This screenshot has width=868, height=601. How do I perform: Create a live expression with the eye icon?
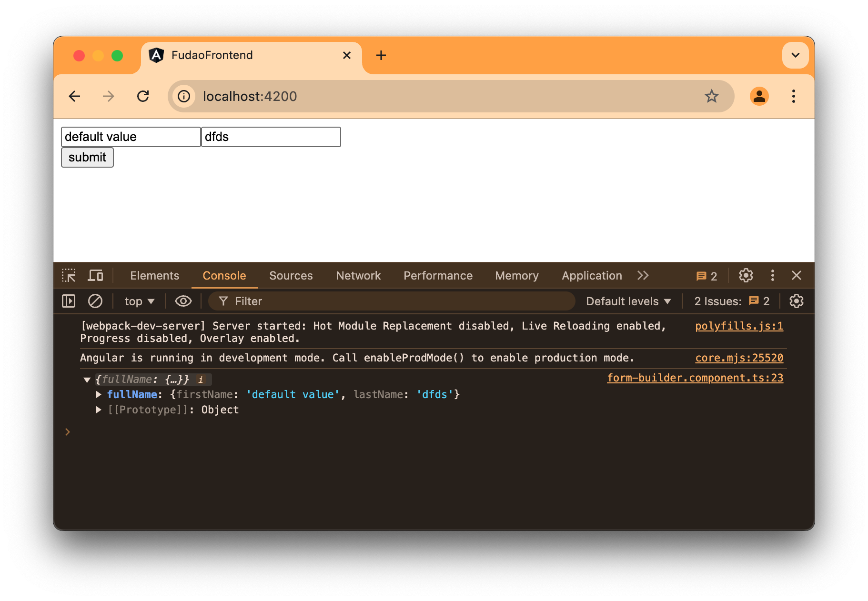[183, 301]
